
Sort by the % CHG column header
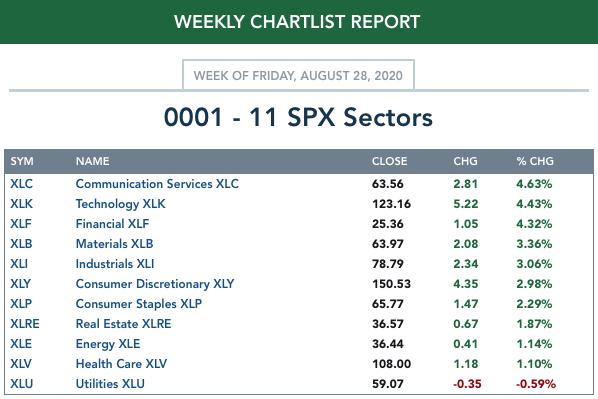coord(535,161)
